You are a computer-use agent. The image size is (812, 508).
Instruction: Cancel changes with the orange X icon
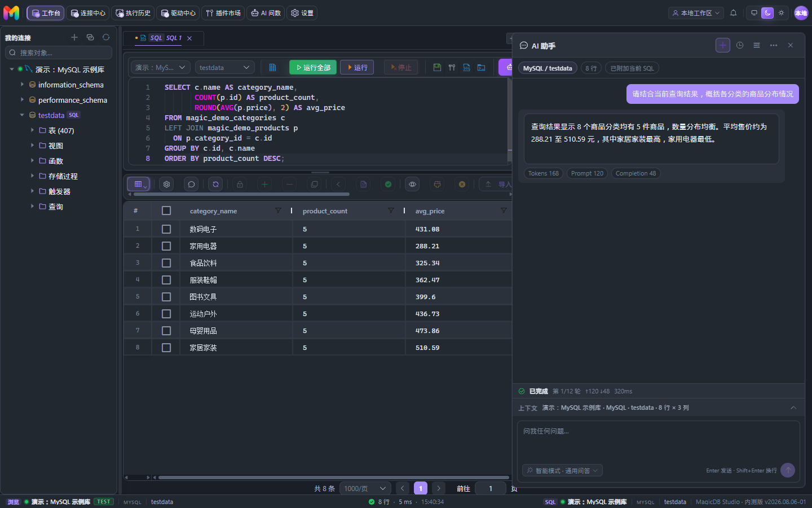click(x=462, y=184)
